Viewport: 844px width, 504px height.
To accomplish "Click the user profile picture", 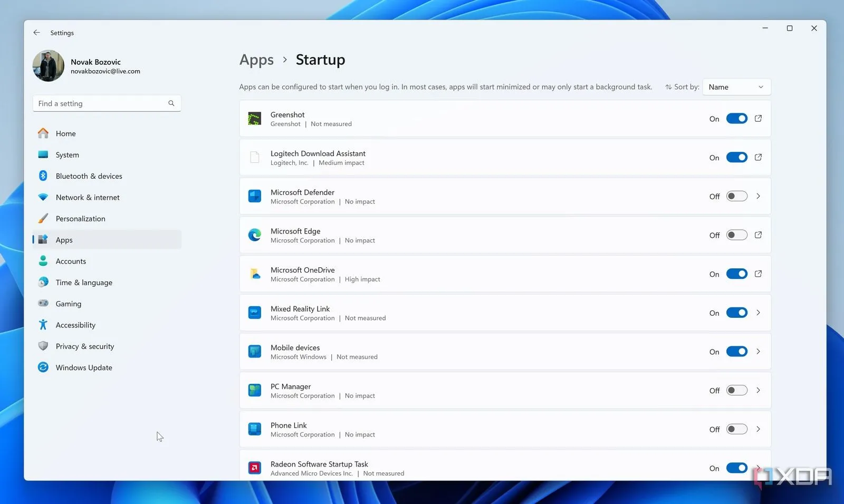I will coord(48,65).
